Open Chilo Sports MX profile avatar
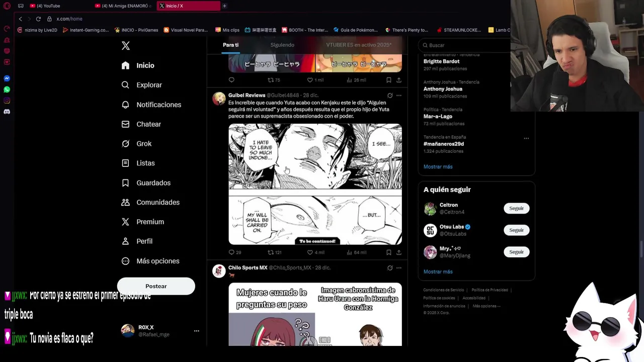The image size is (644, 362). click(x=219, y=271)
